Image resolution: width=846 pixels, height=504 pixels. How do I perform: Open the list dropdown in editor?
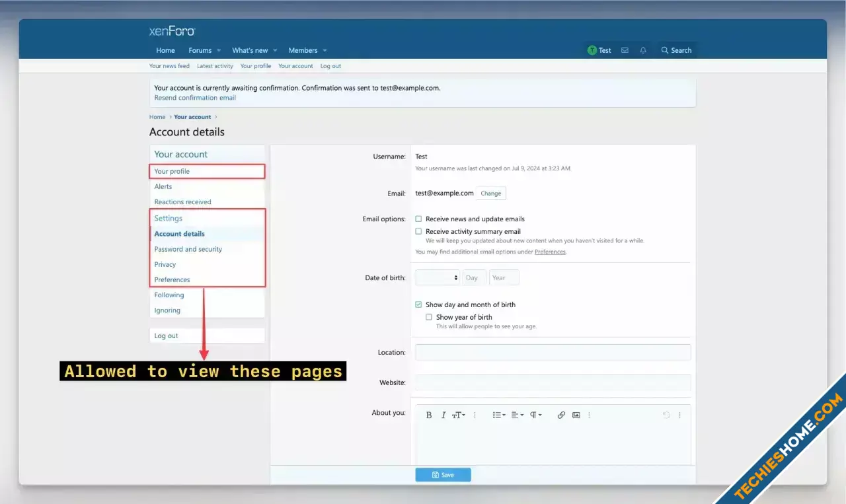[499, 415]
